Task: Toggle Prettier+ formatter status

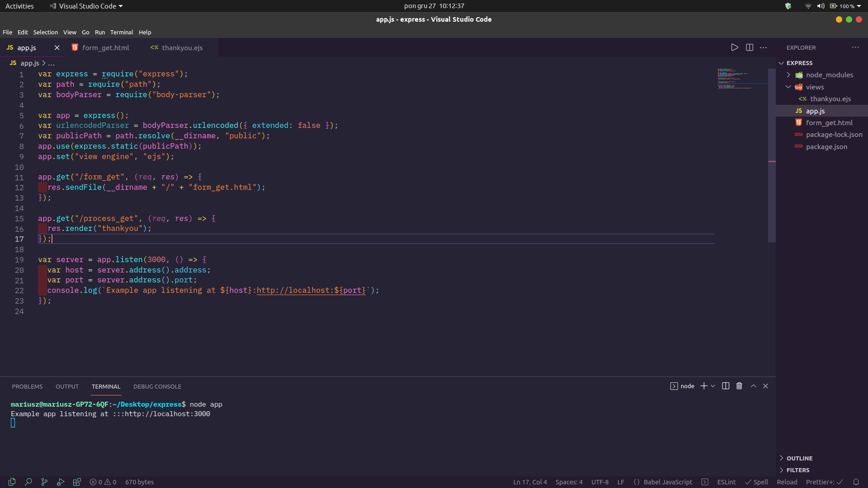Action: (824, 482)
